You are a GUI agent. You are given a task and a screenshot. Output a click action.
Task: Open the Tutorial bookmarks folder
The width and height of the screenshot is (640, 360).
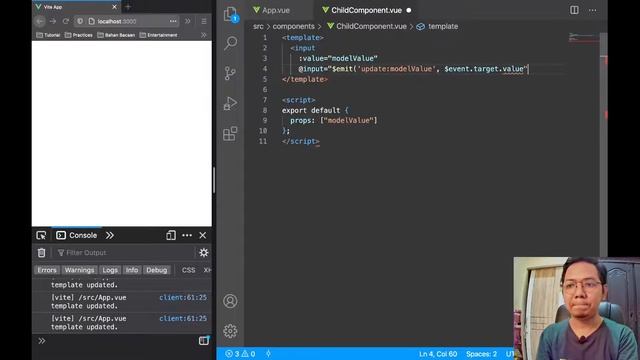(x=48, y=35)
